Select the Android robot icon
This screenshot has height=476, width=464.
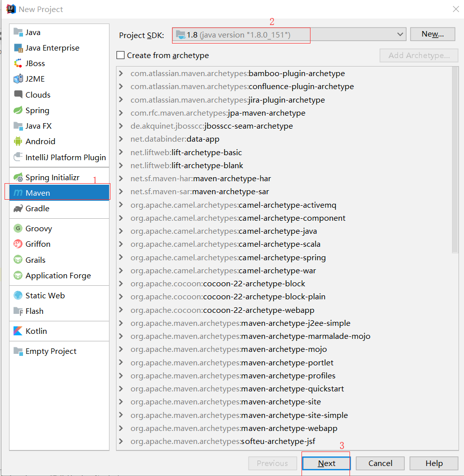(x=14, y=141)
